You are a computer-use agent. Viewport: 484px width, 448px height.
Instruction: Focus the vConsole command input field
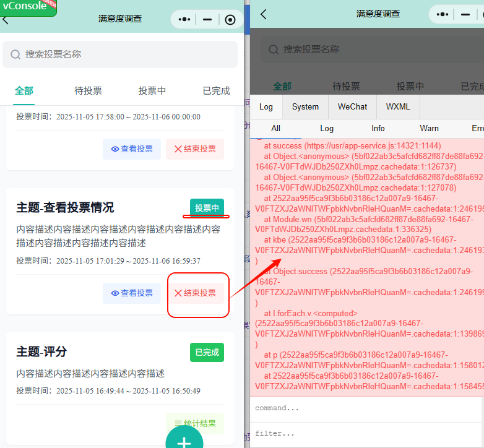(x=365, y=408)
